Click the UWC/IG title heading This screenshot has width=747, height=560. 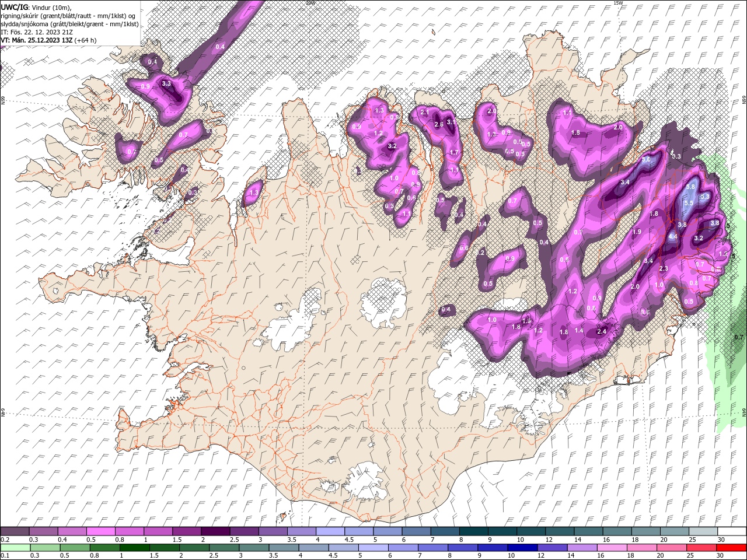point(15,7)
